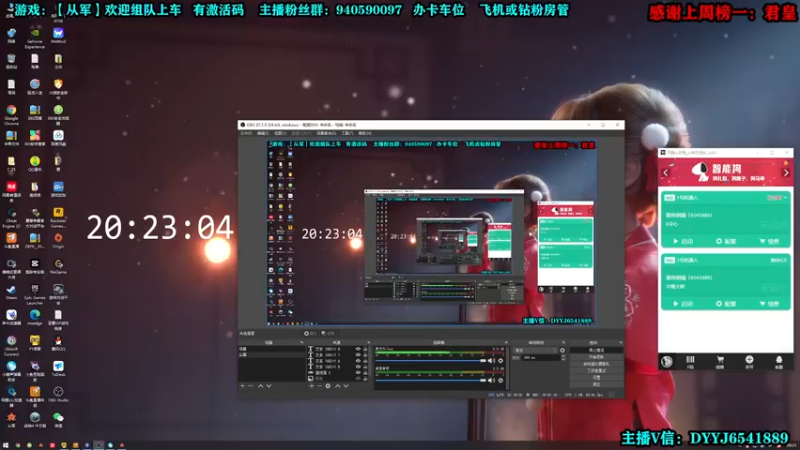Toggle lock of source 文本 (GDI+) 5
Screen dimensions: 800x450
coord(365,366)
